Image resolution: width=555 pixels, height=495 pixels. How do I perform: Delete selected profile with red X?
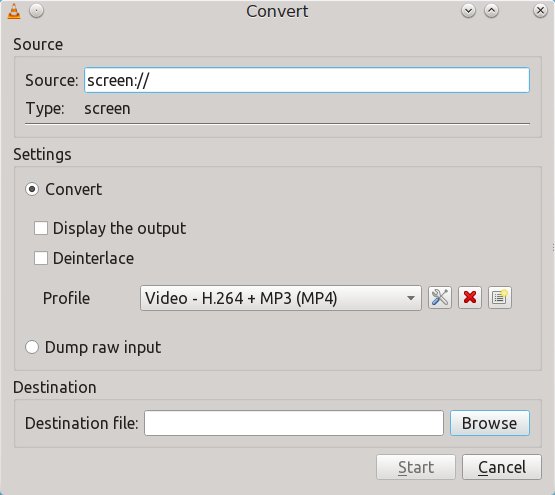470,298
